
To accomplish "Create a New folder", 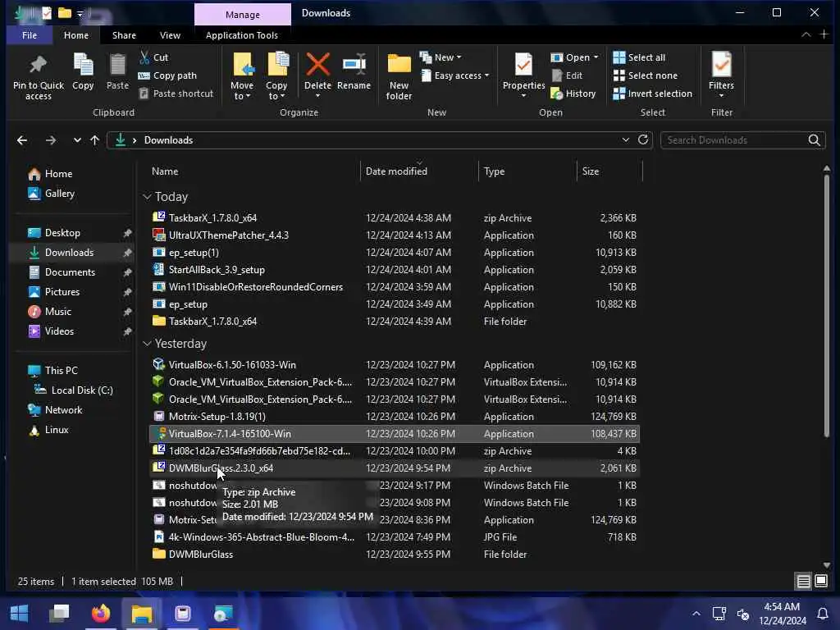I will coord(399,76).
